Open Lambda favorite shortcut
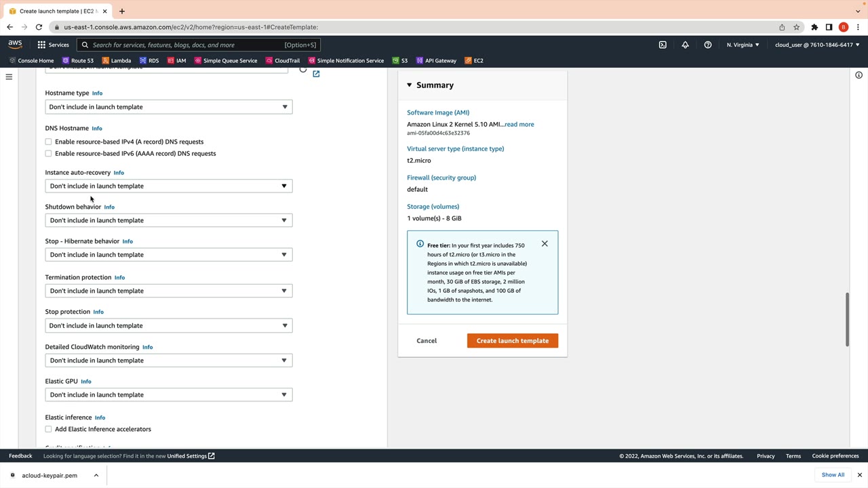 116,60
